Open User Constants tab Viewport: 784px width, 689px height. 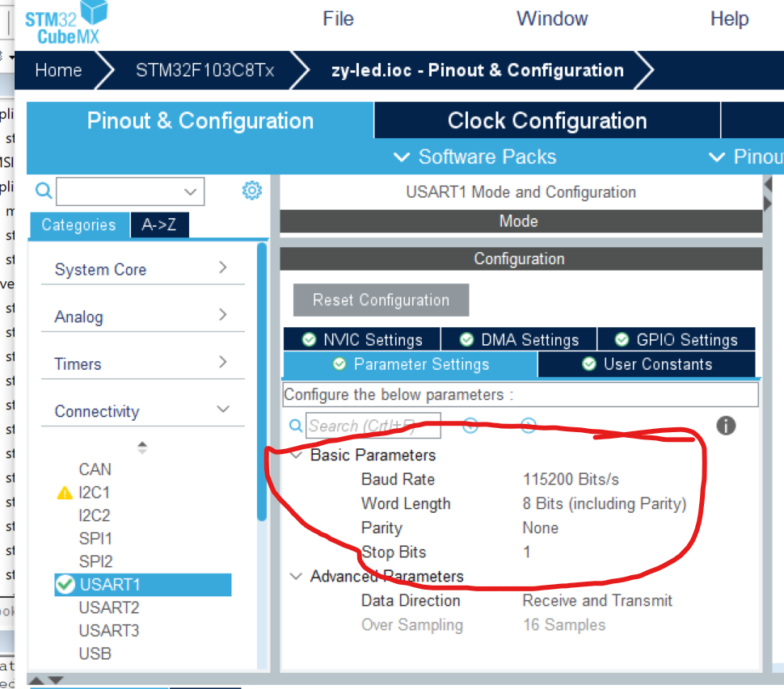pos(647,364)
